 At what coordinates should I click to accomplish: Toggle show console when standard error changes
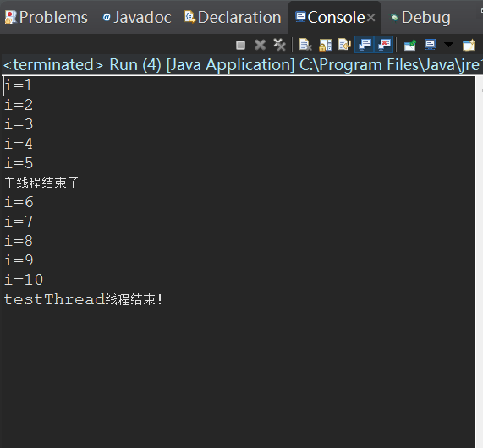[x=384, y=45]
